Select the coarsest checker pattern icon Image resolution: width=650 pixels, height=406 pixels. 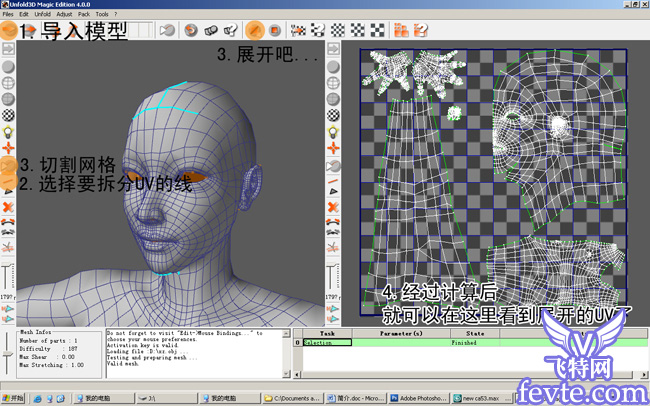pyautogui.click(x=377, y=30)
